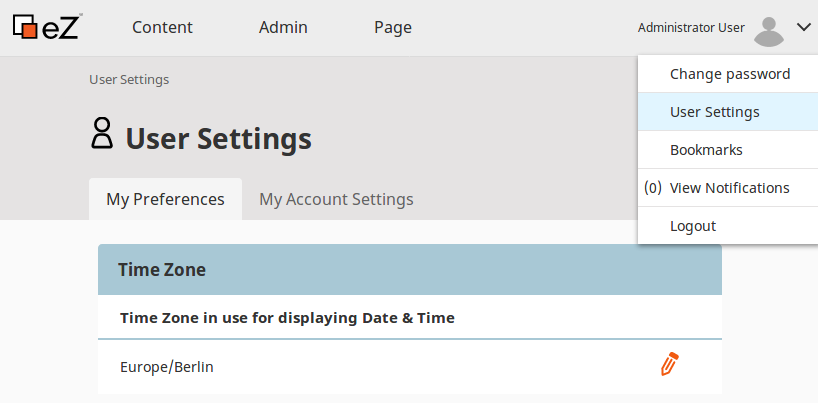Image resolution: width=818 pixels, height=403 pixels.
Task: Select Change password from the user menu
Action: pyautogui.click(x=729, y=74)
